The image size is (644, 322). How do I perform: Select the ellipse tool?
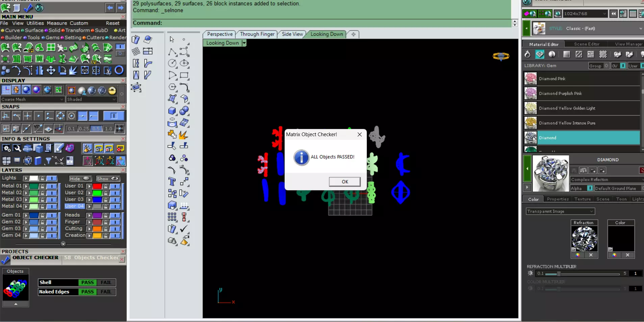tap(184, 63)
